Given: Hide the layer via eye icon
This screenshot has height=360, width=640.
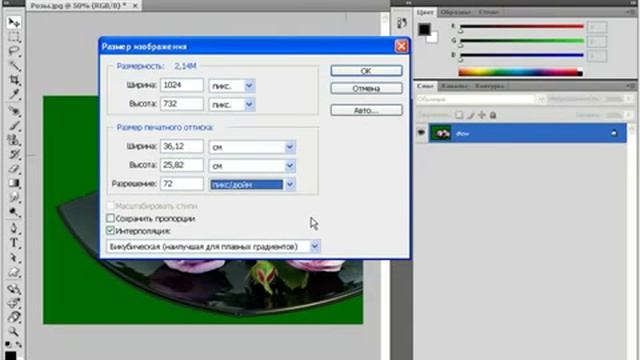Looking at the screenshot, I should pyautogui.click(x=421, y=133).
